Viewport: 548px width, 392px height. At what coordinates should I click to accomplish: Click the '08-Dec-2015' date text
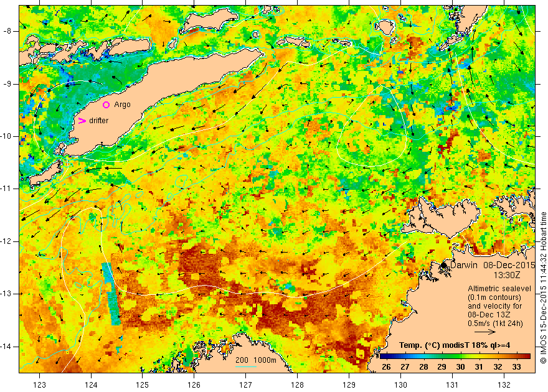pos(509,265)
